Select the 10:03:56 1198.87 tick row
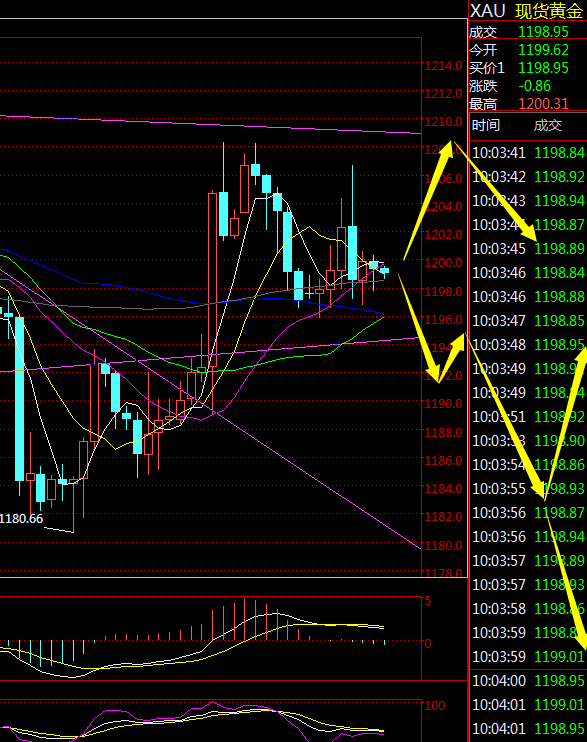Image resolution: width=587 pixels, height=742 pixels. tap(528, 513)
